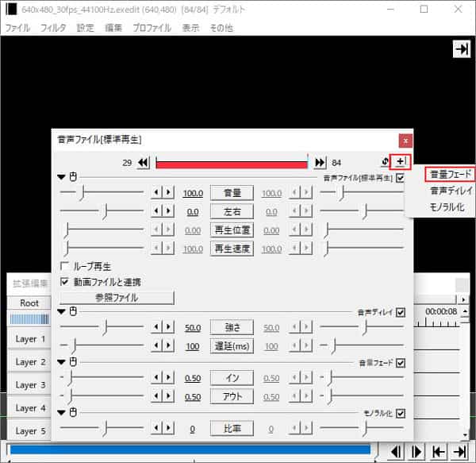The width and height of the screenshot is (476, 463).
Task: Click the 遅延(ms) parameter button
Action: (x=232, y=345)
